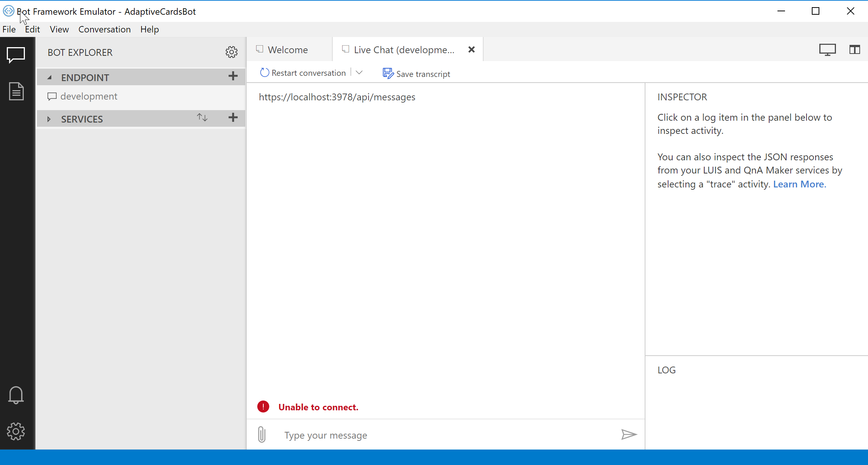The width and height of the screenshot is (868, 465).
Task: Toggle presentation mode monitor icon
Action: (828, 50)
